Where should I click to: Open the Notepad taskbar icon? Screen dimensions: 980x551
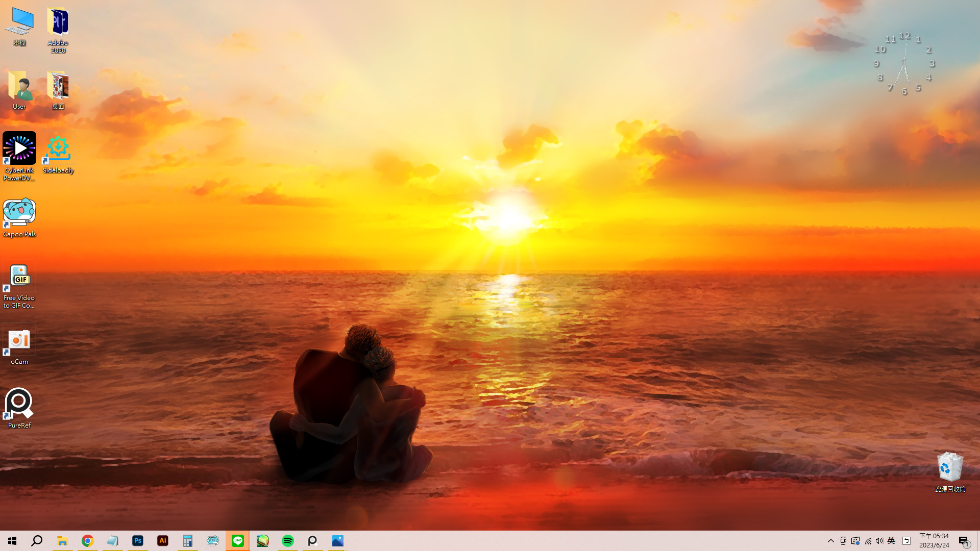112,541
